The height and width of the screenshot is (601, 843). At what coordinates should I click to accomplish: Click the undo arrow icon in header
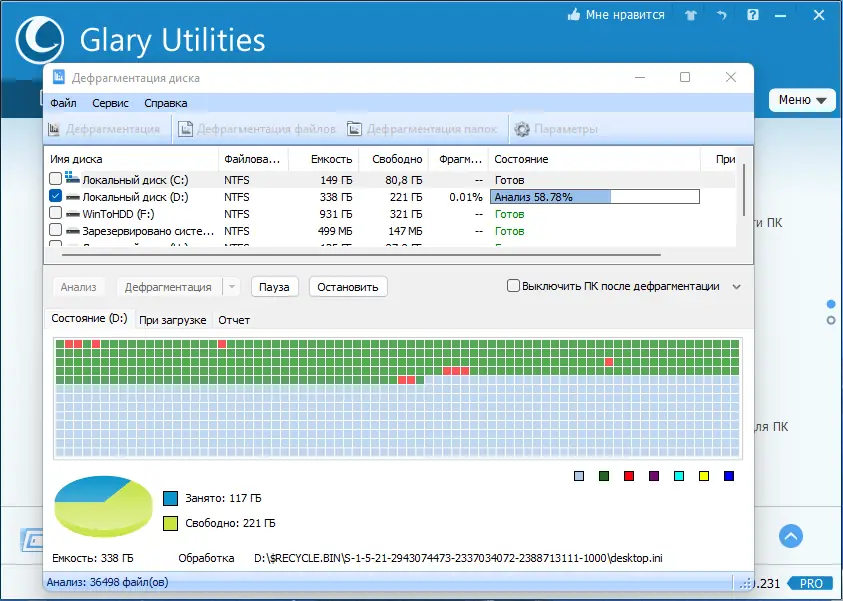pos(722,16)
